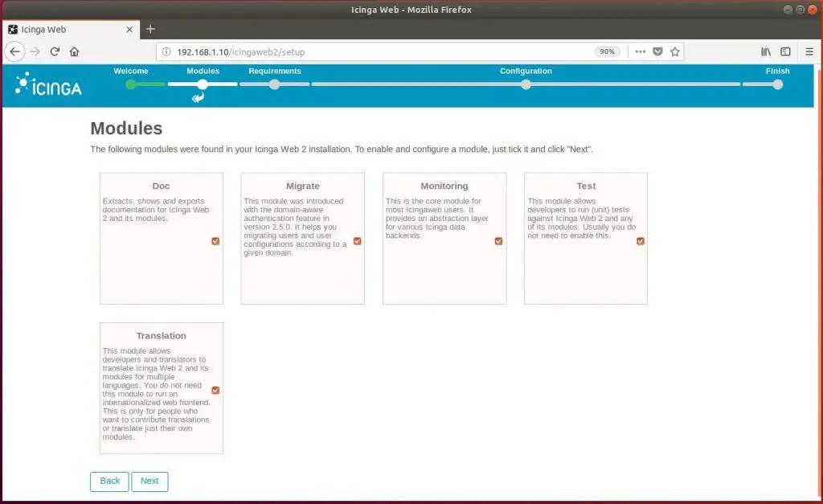Open the Firefox hamburger menu
823x504 pixels.
[x=809, y=51]
